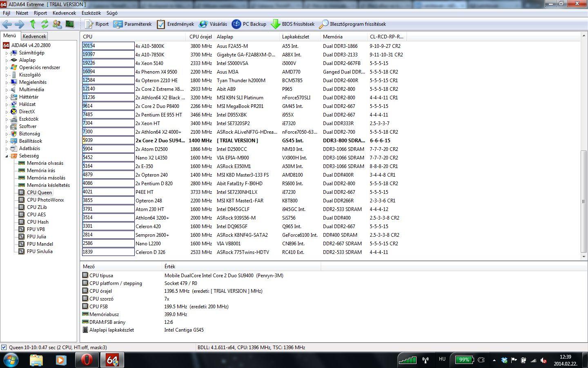
Task: Click the Forward arrow toolbar icon
Action: point(19,24)
